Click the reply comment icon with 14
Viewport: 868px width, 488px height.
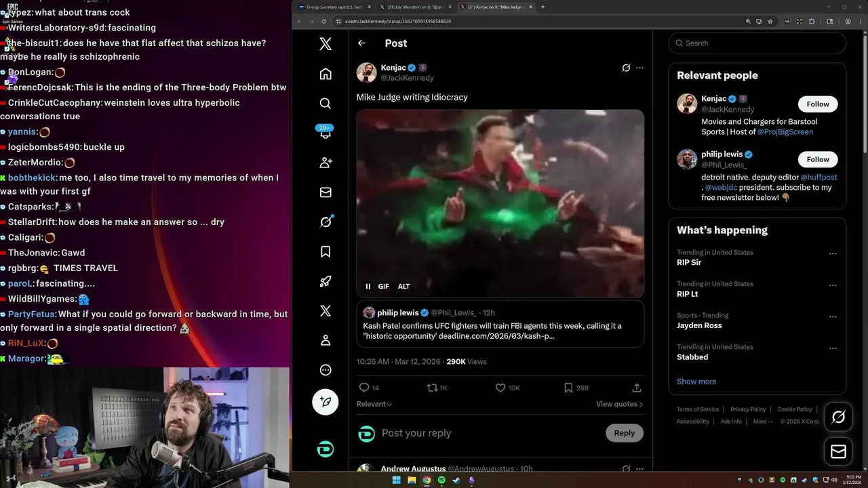(x=369, y=388)
